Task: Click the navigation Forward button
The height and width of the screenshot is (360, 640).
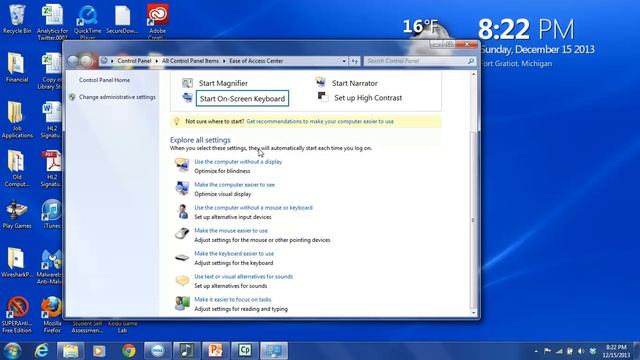Action: [86, 61]
